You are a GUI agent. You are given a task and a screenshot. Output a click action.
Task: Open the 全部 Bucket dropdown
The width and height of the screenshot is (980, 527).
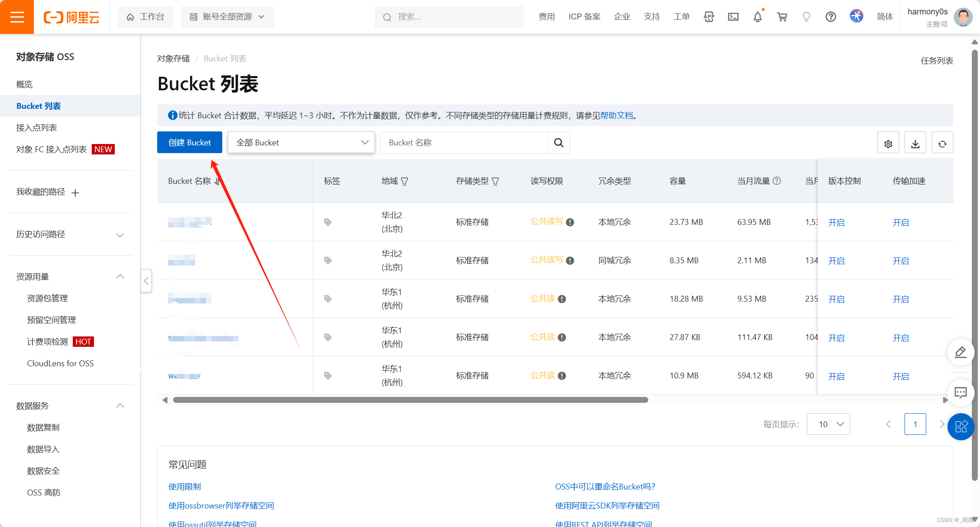click(301, 143)
